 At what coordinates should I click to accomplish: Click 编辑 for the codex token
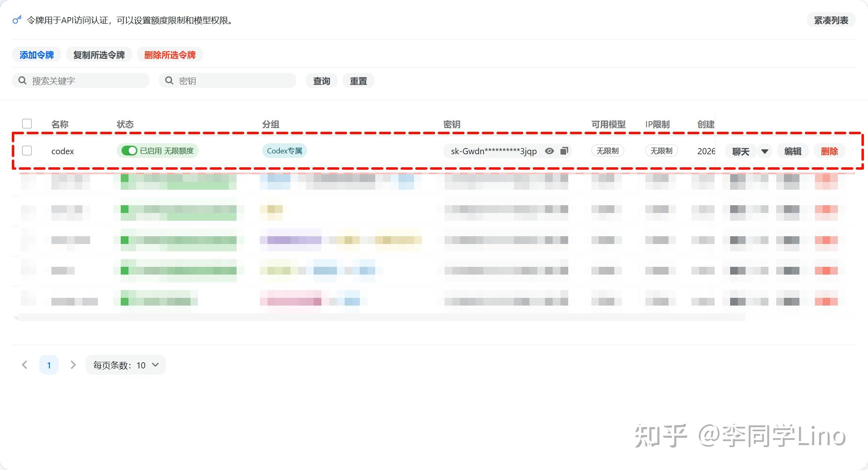tap(793, 151)
